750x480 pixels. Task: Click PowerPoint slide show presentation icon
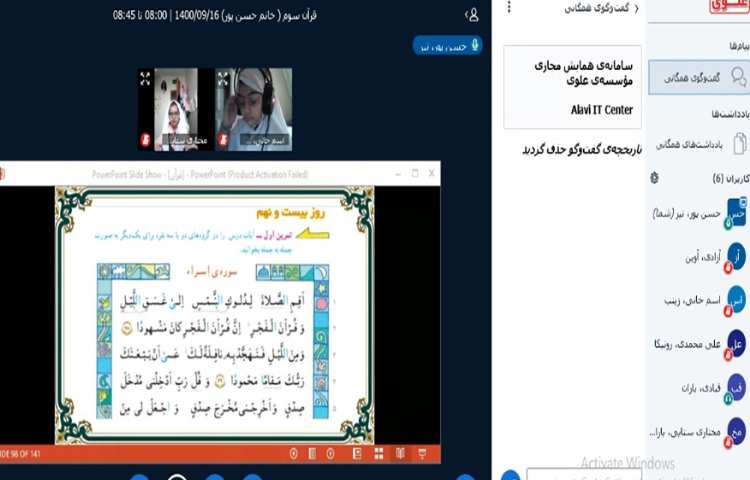tap(422, 454)
